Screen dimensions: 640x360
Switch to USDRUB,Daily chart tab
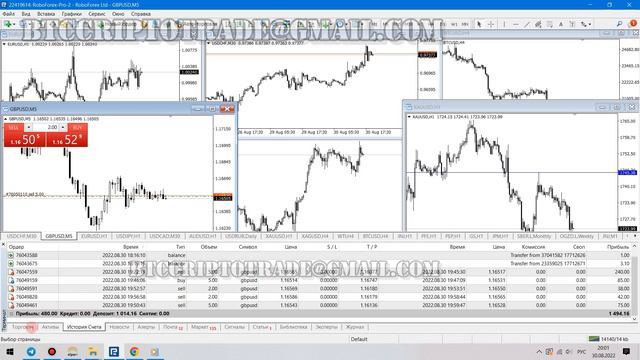241,236
